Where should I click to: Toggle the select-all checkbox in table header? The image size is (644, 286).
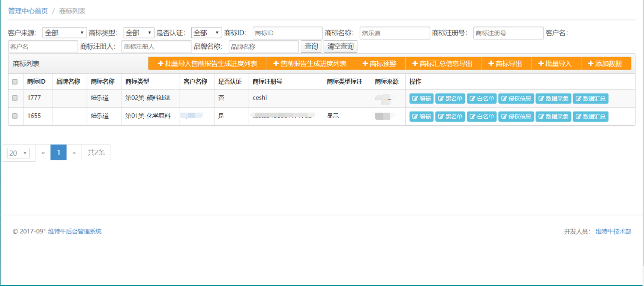tap(15, 82)
